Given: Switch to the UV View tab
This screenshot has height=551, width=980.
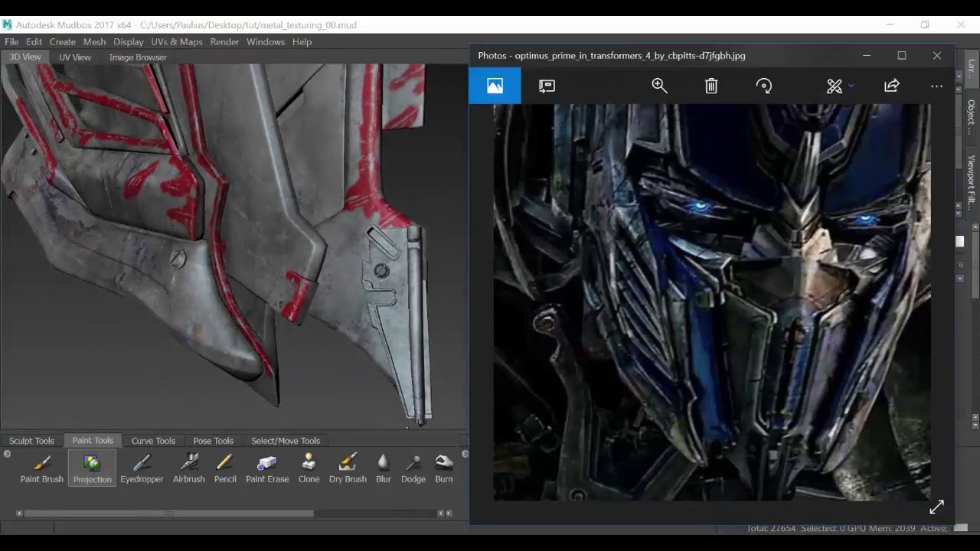Looking at the screenshot, I should point(75,57).
